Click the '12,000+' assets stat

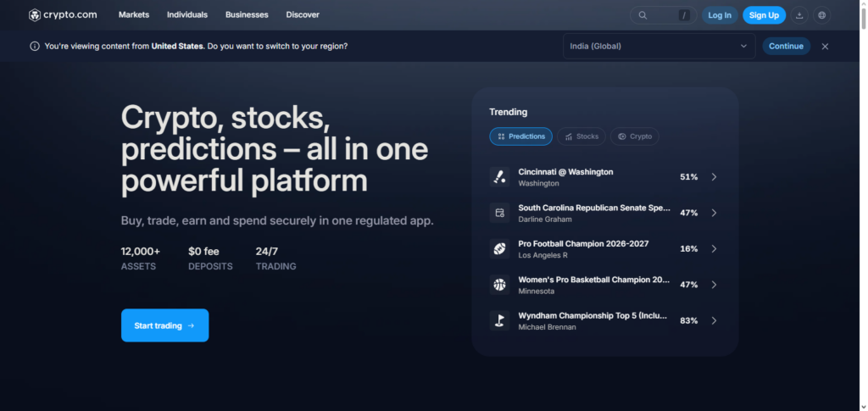tap(141, 252)
